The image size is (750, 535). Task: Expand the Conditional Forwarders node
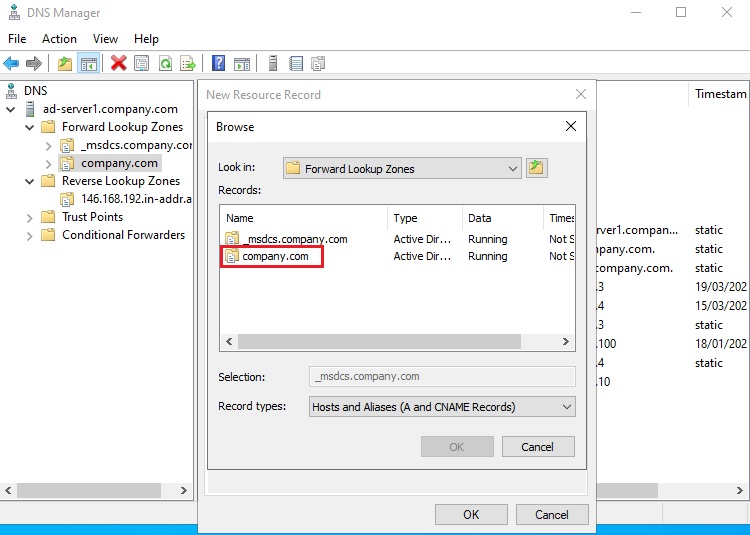[31, 235]
